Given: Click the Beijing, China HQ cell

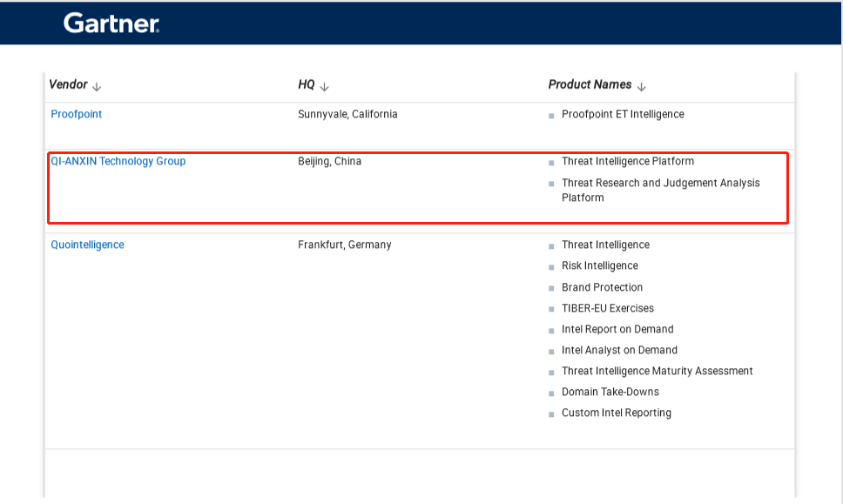Looking at the screenshot, I should coord(329,161).
